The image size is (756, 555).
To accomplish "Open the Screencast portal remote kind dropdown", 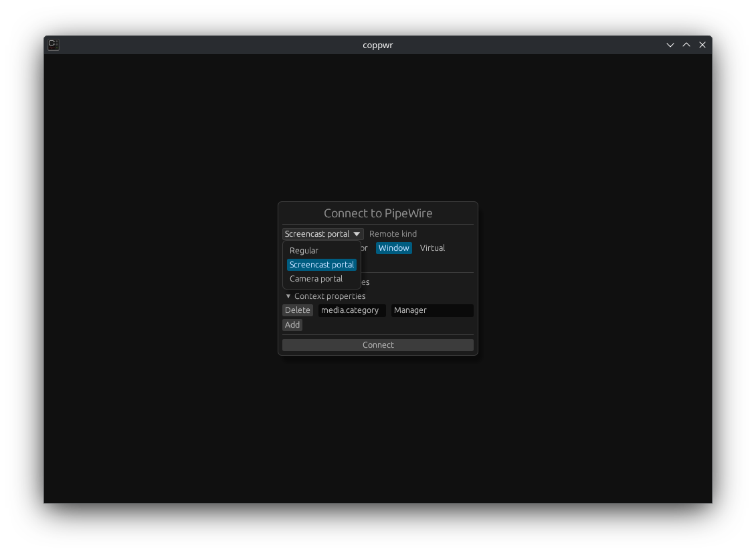I will (323, 234).
